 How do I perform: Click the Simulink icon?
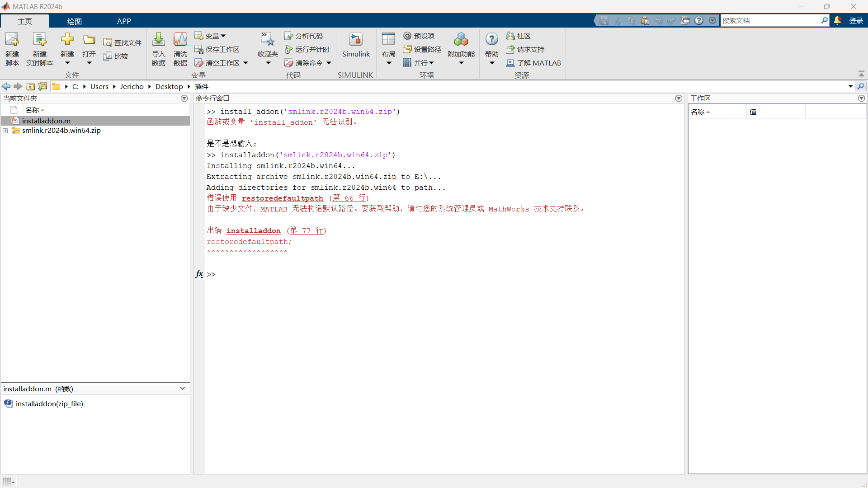tap(356, 40)
